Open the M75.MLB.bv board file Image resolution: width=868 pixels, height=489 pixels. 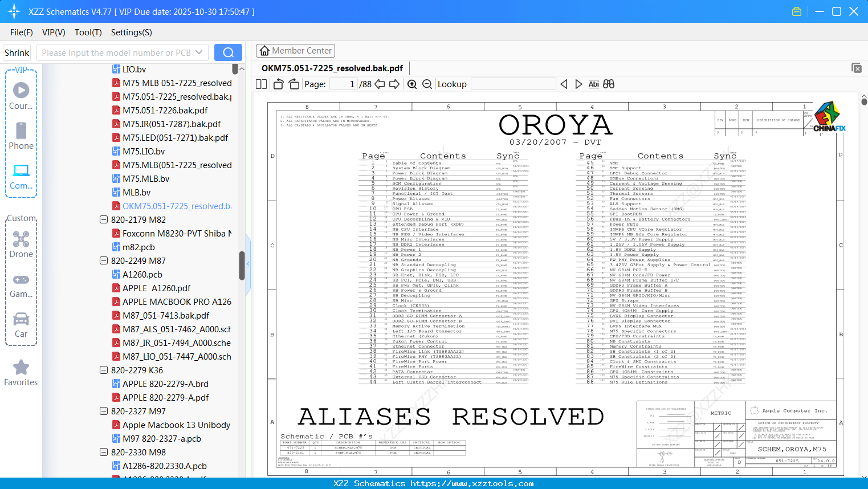146,179
